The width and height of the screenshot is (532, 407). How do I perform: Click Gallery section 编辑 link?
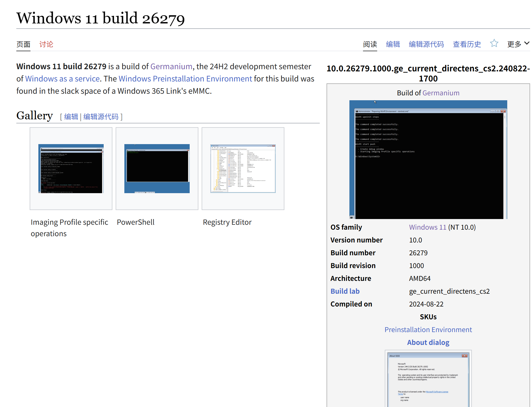(71, 117)
